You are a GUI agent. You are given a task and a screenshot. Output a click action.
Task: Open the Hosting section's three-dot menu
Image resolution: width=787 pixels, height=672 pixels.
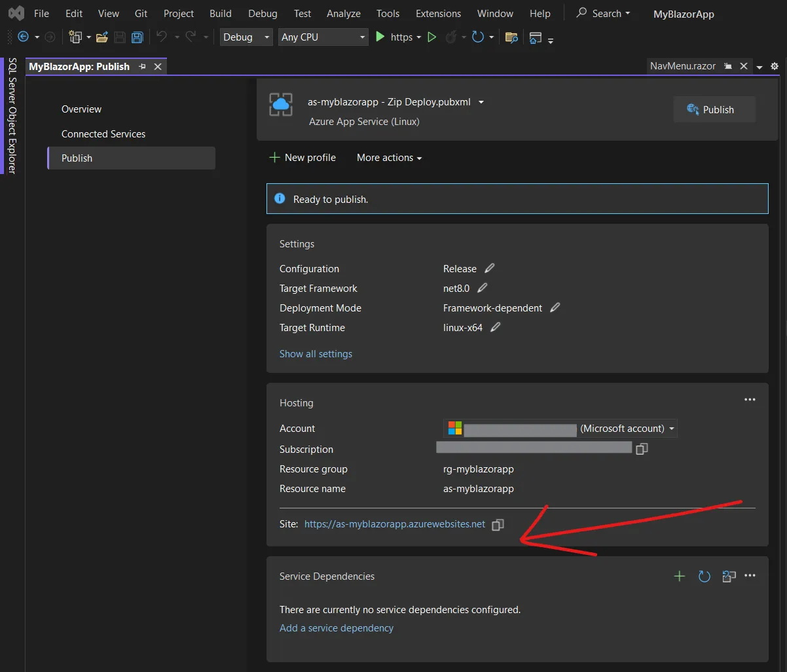click(750, 400)
